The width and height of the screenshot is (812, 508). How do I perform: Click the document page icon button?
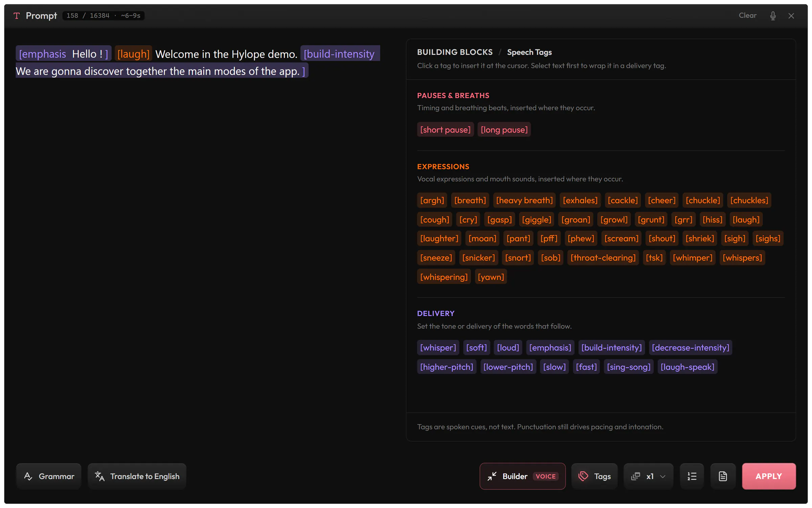(723, 476)
